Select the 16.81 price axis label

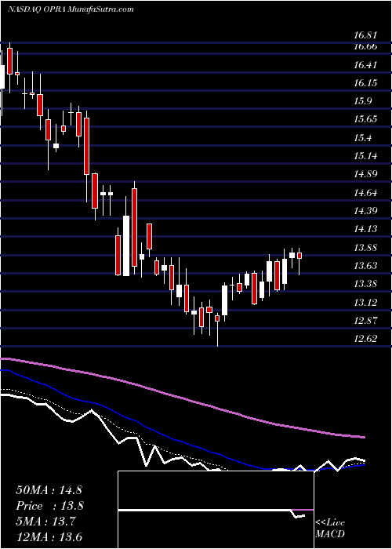pyautogui.click(x=365, y=35)
